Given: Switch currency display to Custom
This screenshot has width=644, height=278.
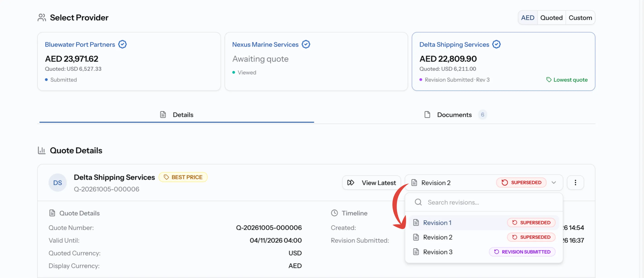Looking at the screenshot, I should tap(580, 17).
